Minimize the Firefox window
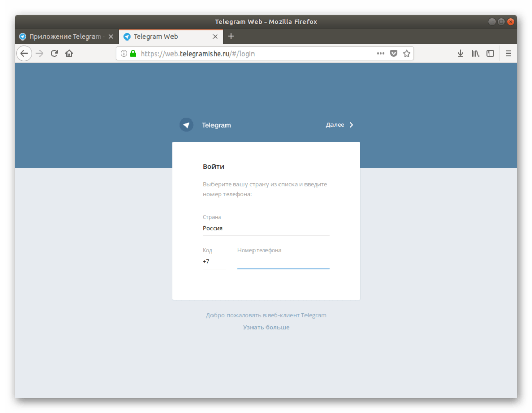Viewport: 532px width, 413px height. tap(492, 22)
